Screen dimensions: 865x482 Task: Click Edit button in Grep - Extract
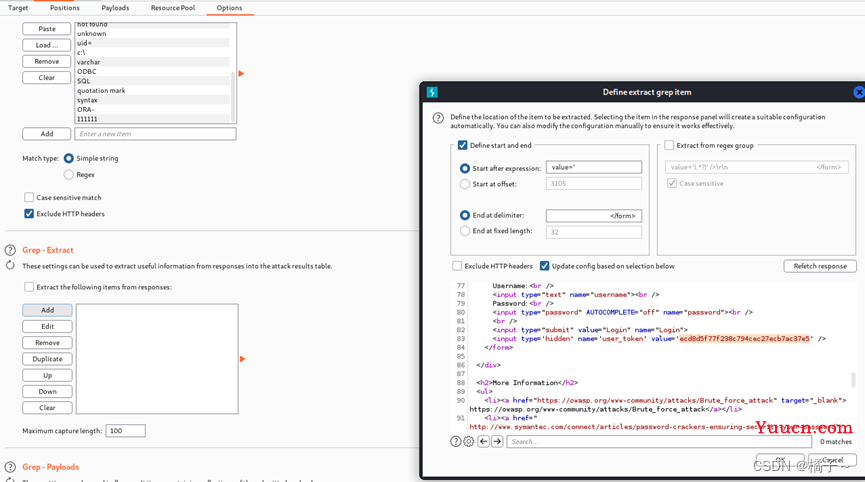47,326
